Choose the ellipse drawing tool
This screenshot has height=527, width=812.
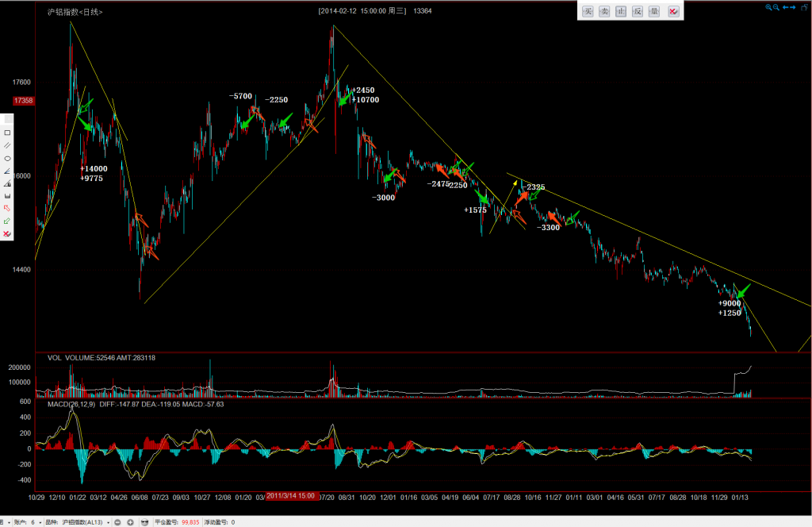click(7, 158)
